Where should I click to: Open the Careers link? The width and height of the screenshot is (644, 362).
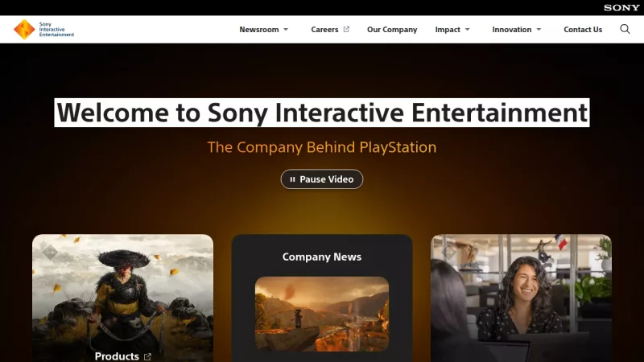pyautogui.click(x=324, y=30)
